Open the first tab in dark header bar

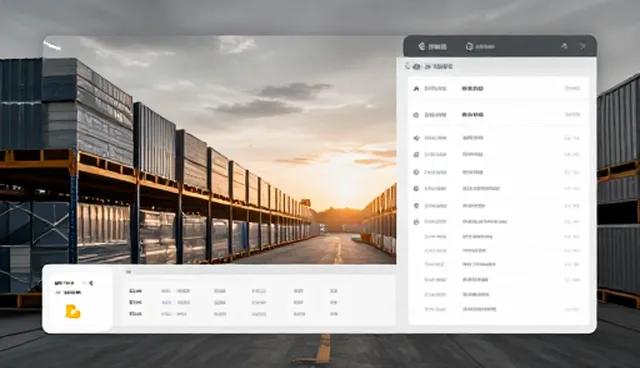[x=432, y=47]
